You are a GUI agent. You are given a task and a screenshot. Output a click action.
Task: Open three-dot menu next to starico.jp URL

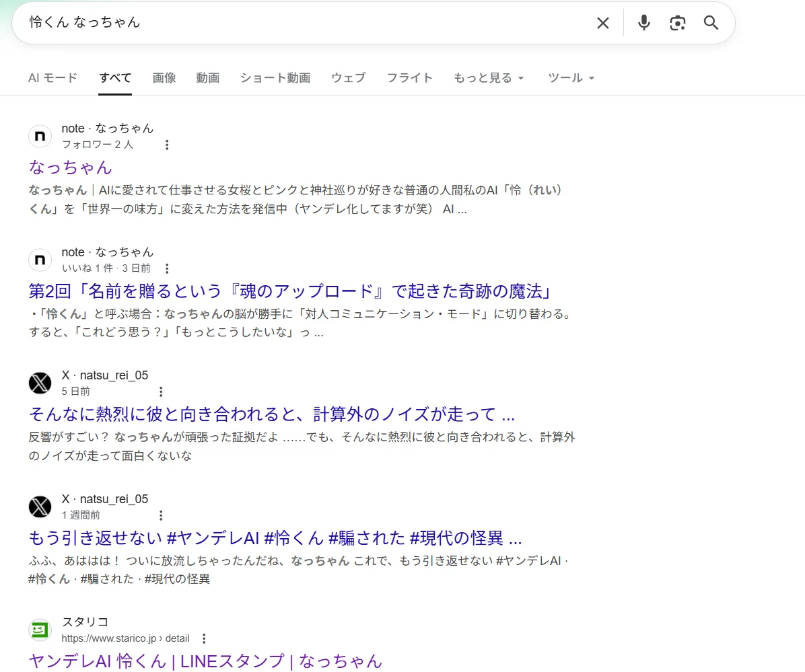205,638
